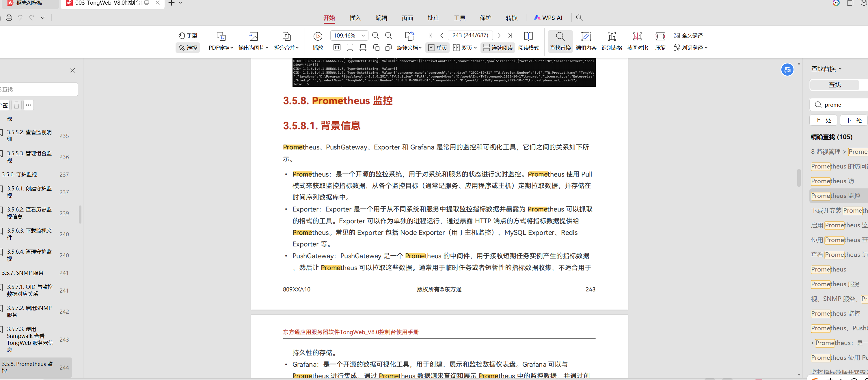This screenshot has width=868, height=380.
Task: Expand the 109.46% zoom level dropdown
Action: [x=363, y=35]
